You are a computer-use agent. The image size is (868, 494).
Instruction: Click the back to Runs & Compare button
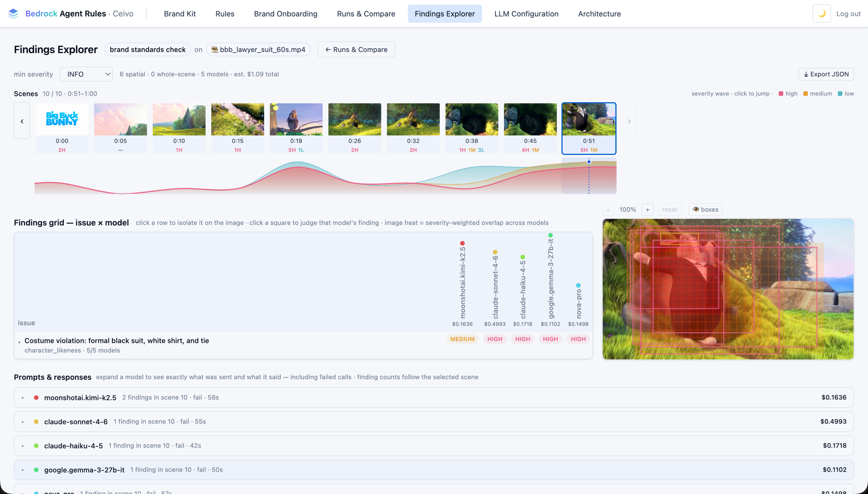(356, 49)
